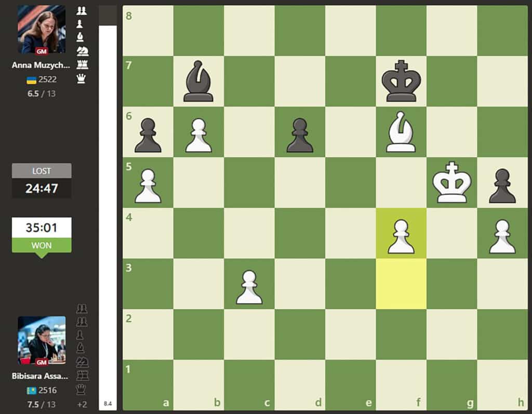Click the white bishop on f6
Screen dimensions: 532x414
pyautogui.click(x=401, y=132)
